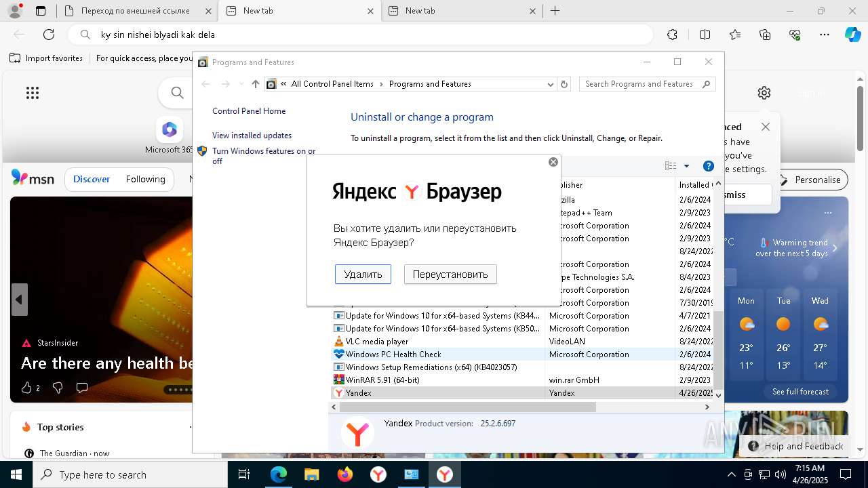Go up one level in Control Panel

(x=255, y=84)
